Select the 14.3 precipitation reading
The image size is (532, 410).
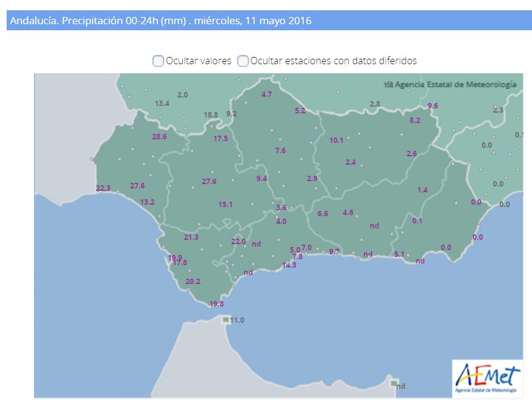tap(289, 265)
